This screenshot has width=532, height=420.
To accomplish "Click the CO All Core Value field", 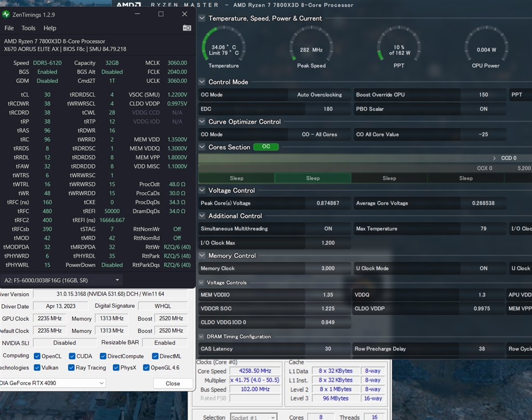I will pyautogui.click(x=483, y=134).
